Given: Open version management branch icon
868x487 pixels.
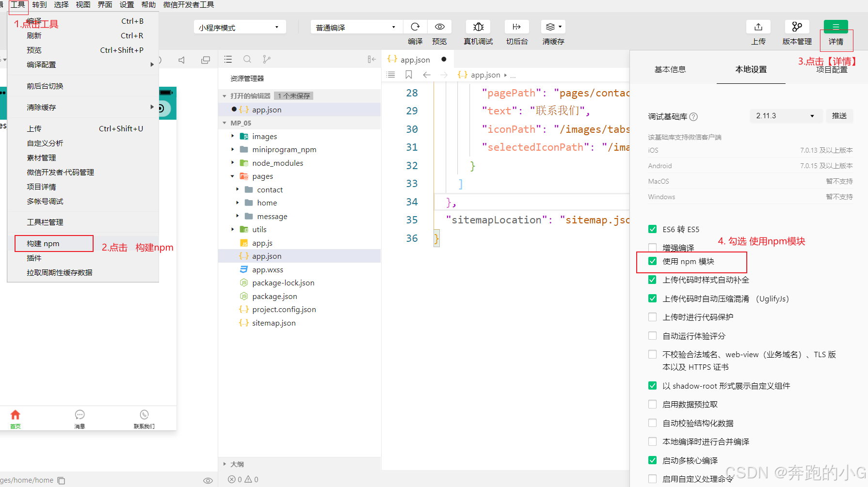Looking at the screenshot, I should [x=797, y=27].
